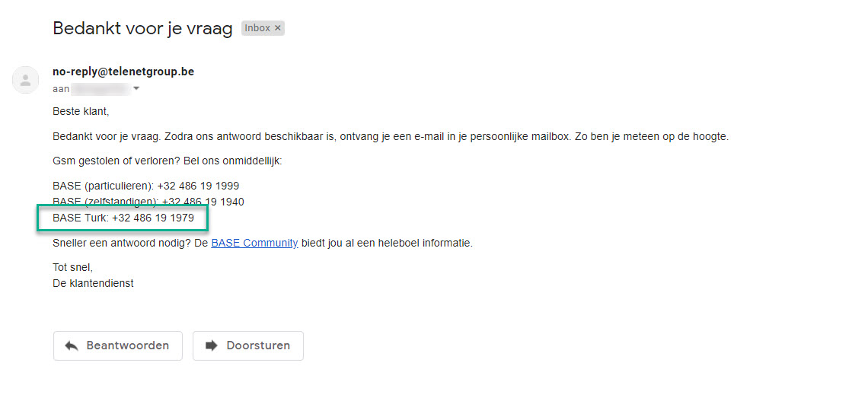Image resolution: width=868 pixels, height=398 pixels.
Task: Click the highlighted BASE Turk phone number
Action: click(153, 218)
